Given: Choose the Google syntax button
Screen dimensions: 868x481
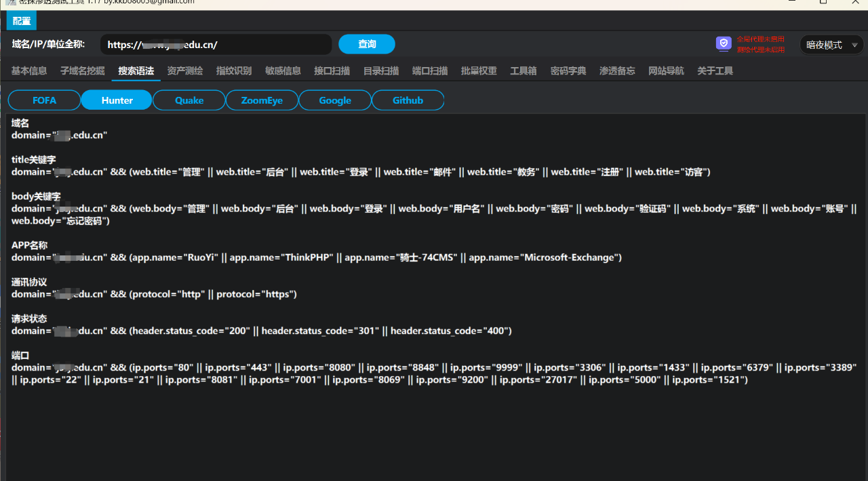Looking at the screenshot, I should click(x=335, y=100).
